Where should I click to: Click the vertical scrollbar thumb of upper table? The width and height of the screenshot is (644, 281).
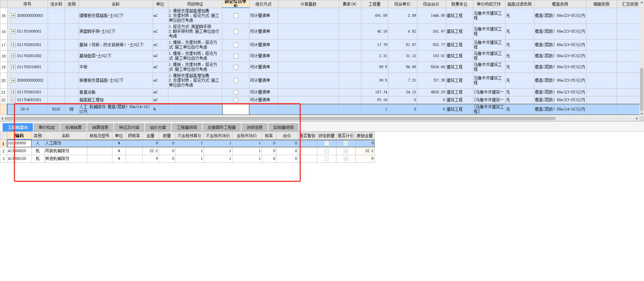(x=642, y=90)
